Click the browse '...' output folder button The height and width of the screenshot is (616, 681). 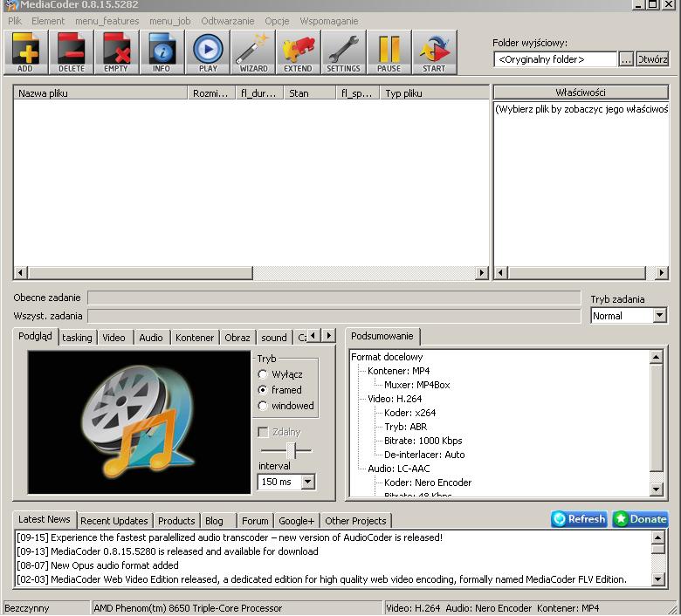pos(626,59)
